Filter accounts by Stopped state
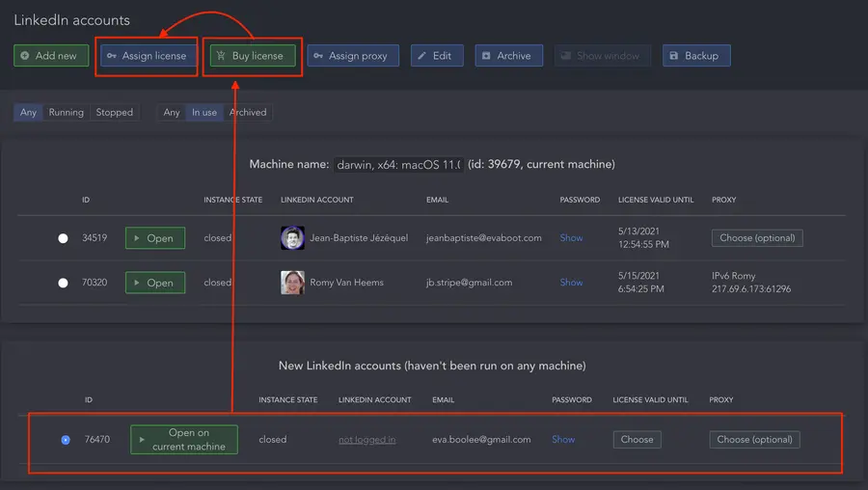This screenshot has width=868, height=490. click(114, 113)
